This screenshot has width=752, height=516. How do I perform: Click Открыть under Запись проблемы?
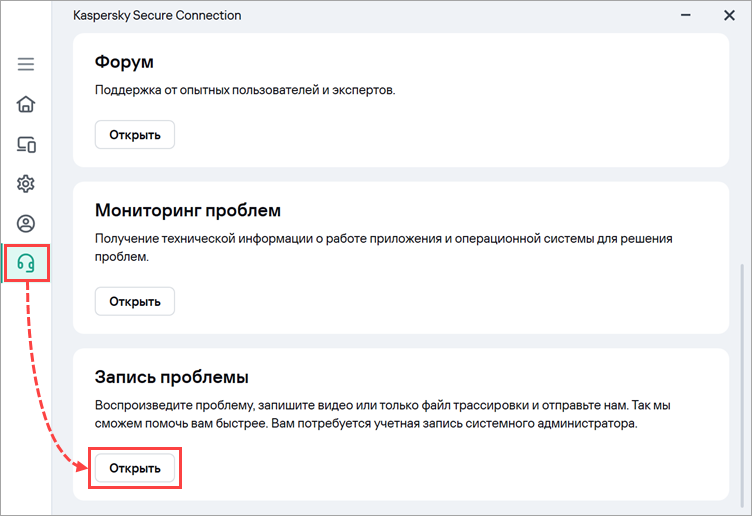(x=135, y=468)
